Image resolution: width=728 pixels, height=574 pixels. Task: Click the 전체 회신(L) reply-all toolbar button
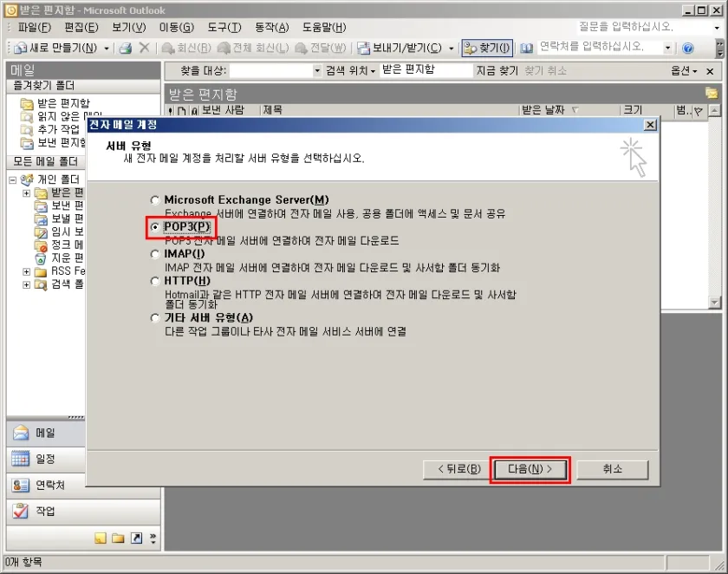tap(253, 48)
